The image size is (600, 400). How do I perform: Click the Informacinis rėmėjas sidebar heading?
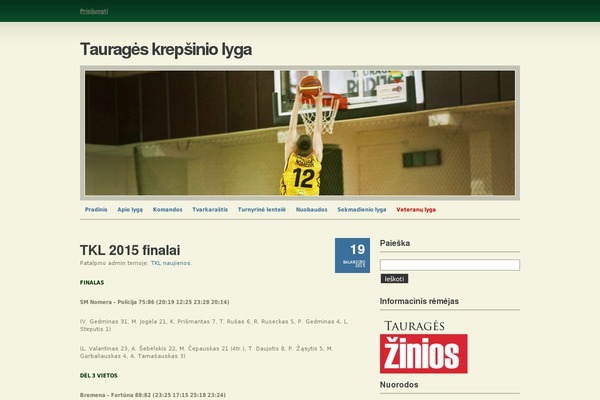click(419, 301)
